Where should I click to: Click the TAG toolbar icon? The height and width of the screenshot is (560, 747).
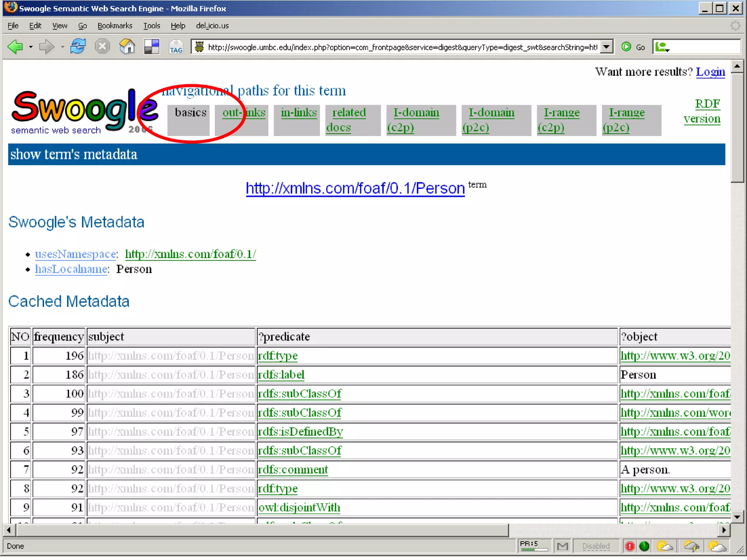(x=176, y=47)
